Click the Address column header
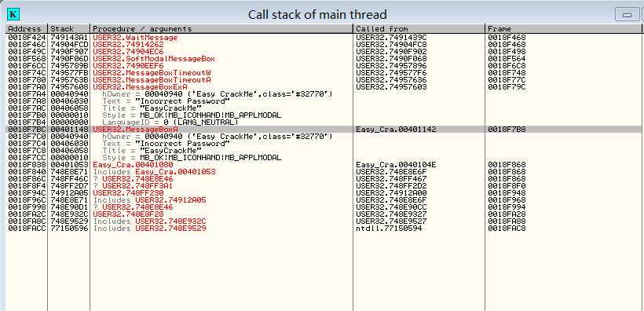Viewport: 644px width, 311px height. 27,29
